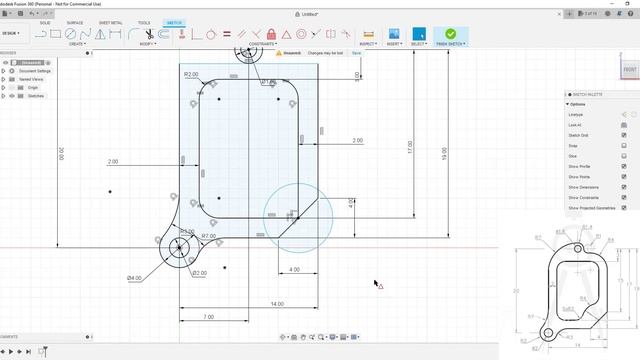
Task: Apply the Concentric constraint
Action: (x=301, y=34)
